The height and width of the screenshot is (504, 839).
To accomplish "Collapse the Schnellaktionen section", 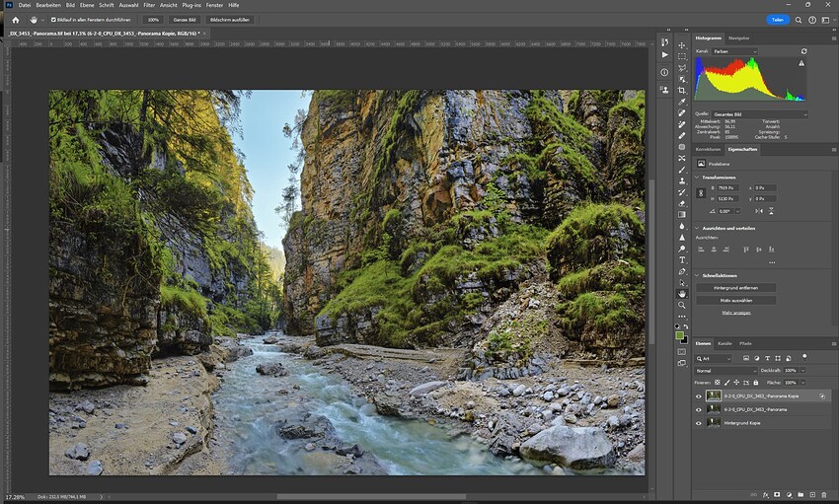I will pos(697,276).
